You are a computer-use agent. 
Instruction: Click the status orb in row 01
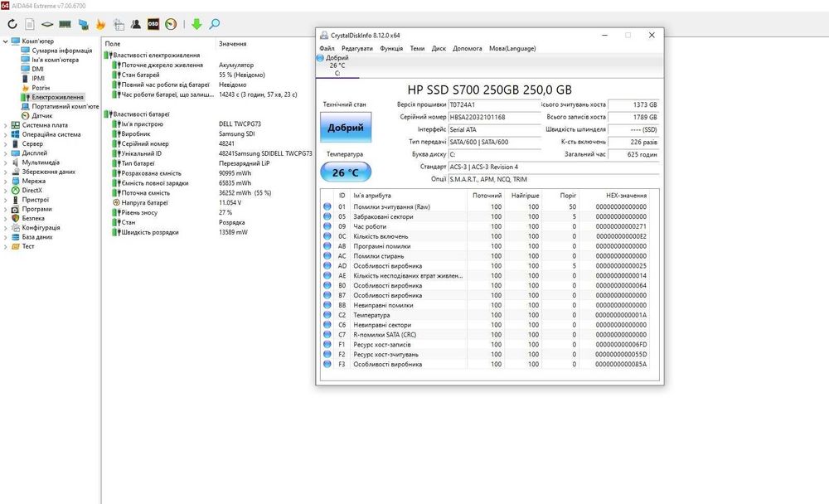click(x=327, y=206)
